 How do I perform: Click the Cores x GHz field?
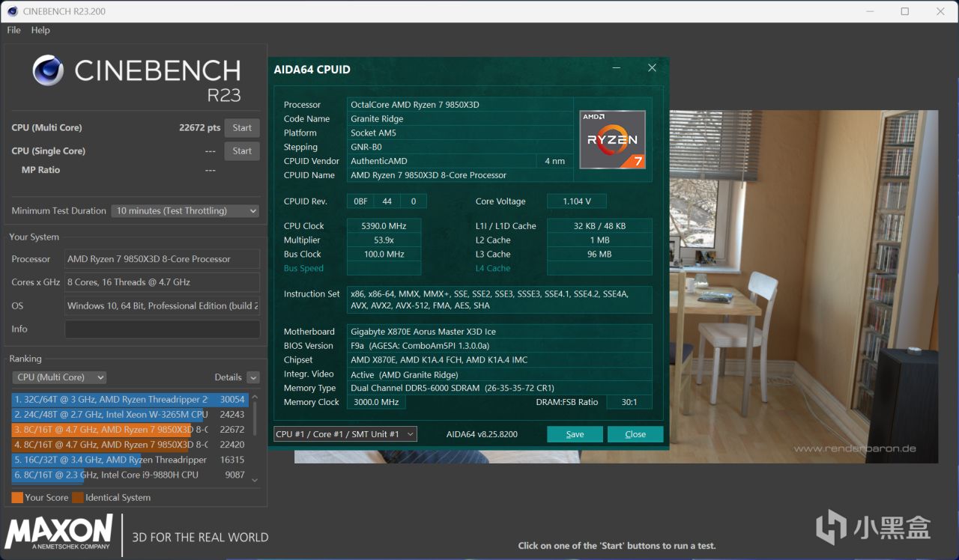click(x=163, y=282)
